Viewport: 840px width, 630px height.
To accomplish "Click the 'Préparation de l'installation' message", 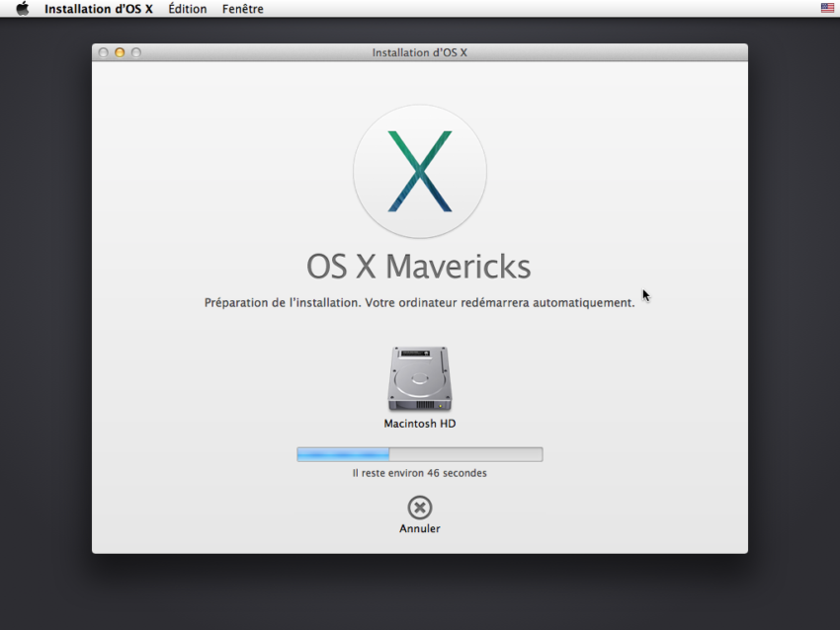I will coord(419,303).
